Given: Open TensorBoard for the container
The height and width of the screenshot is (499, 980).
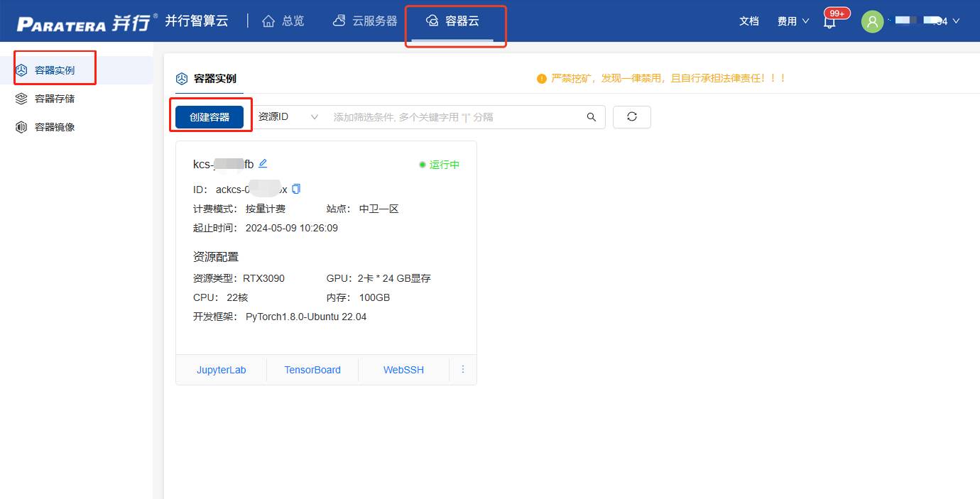Looking at the screenshot, I should pyautogui.click(x=312, y=370).
